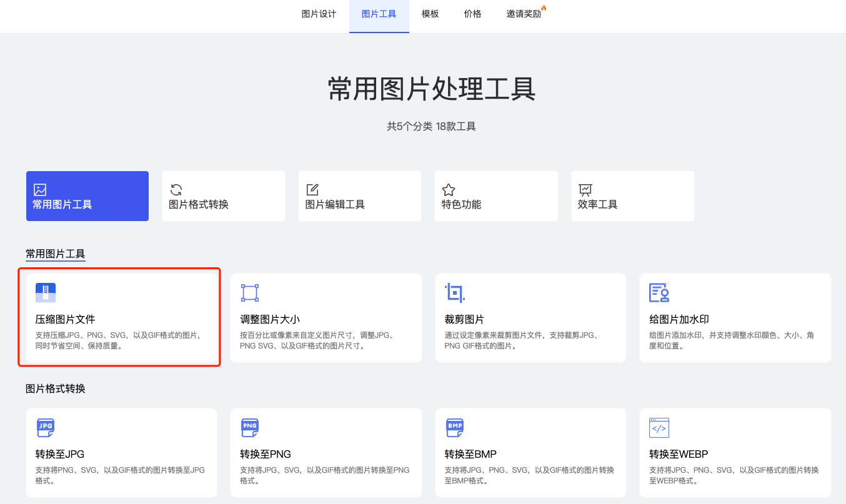Choose the 特色功能 category with star

(495, 196)
